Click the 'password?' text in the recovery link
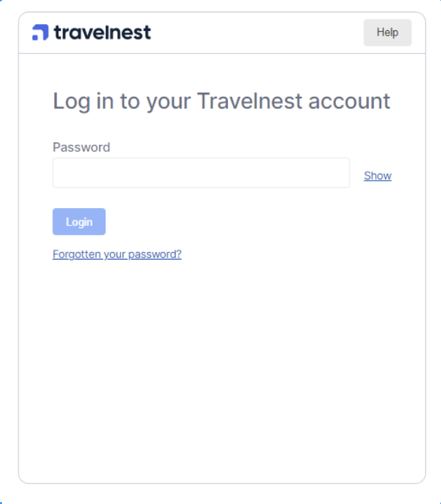Image resolution: width=441 pixels, height=504 pixels. pos(155,255)
